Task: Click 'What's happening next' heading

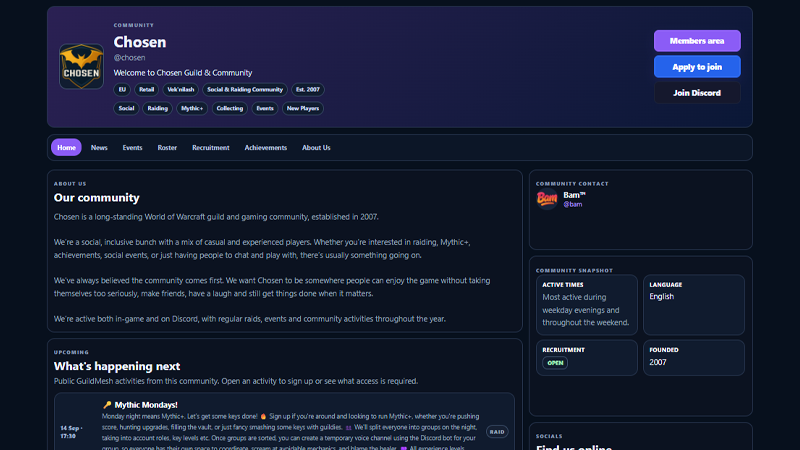Action: (117, 366)
